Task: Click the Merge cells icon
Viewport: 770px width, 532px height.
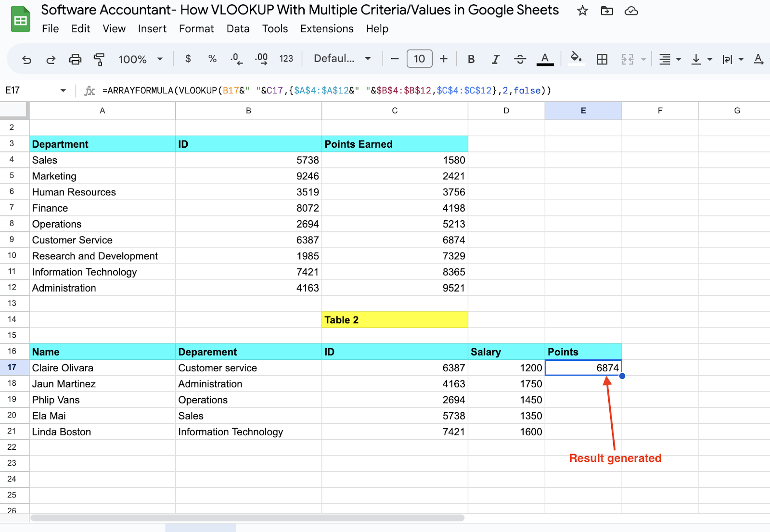Action: tap(628, 59)
